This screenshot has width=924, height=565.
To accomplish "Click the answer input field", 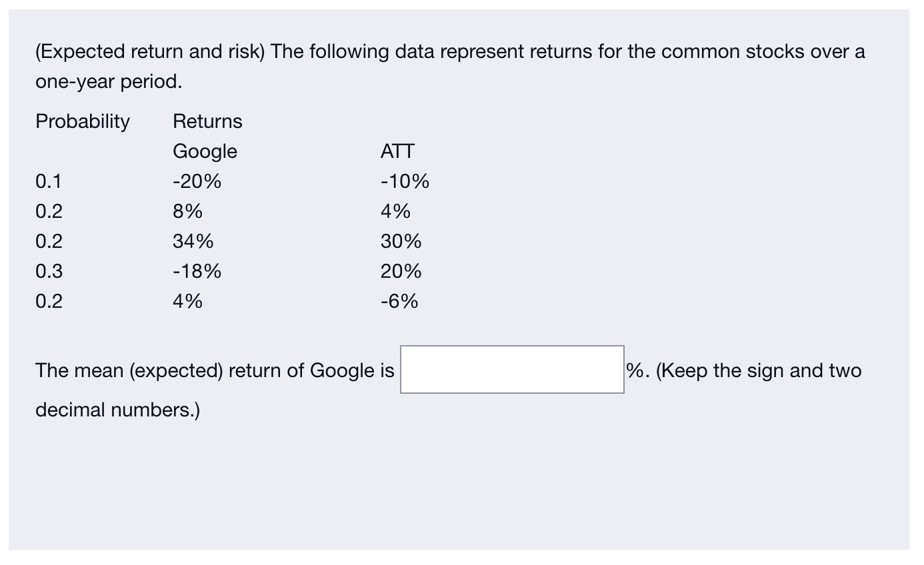I will point(512,370).
